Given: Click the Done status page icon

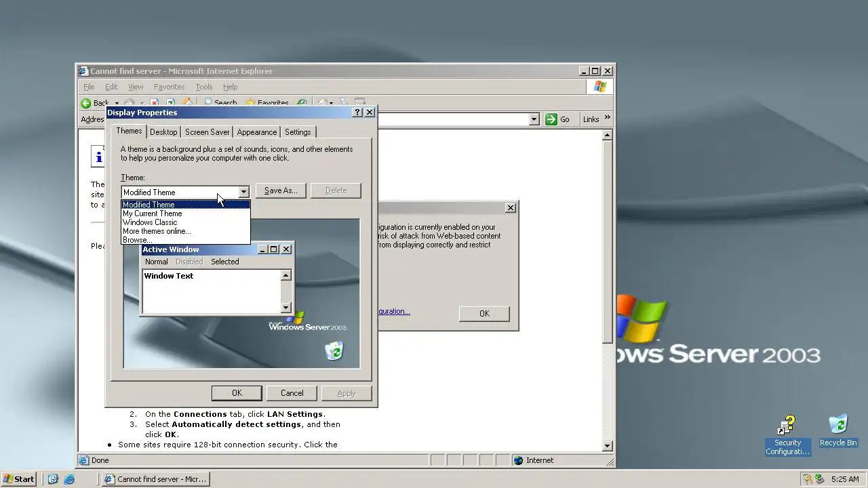Looking at the screenshot, I should point(84,460).
